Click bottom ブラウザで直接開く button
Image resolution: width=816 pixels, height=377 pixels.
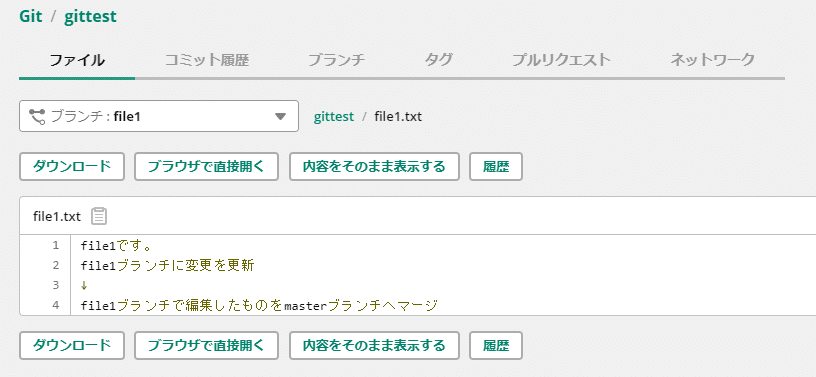click(x=206, y=345)
